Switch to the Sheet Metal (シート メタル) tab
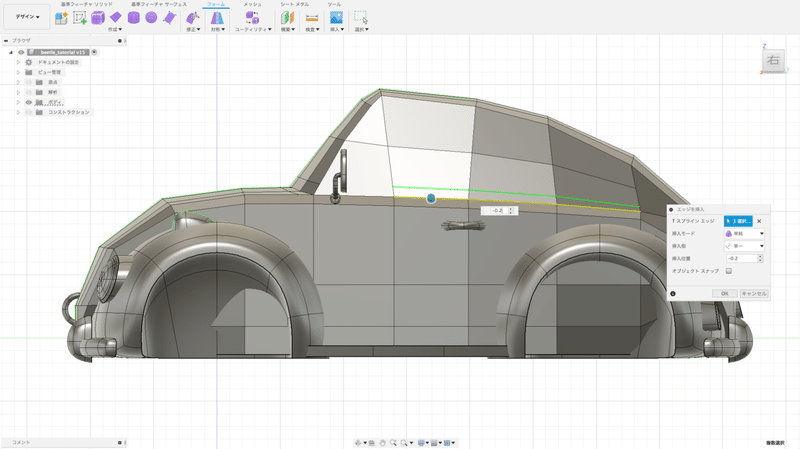 [294, 5]
